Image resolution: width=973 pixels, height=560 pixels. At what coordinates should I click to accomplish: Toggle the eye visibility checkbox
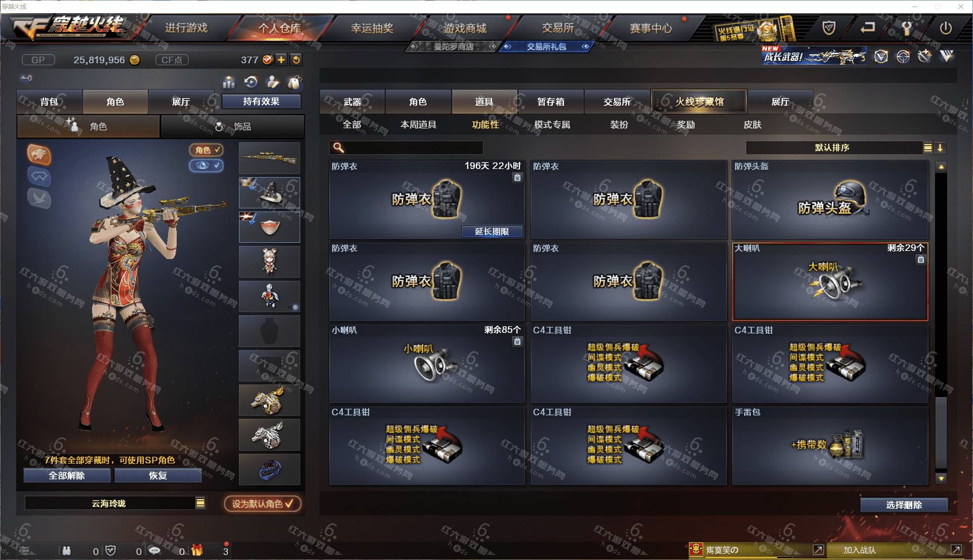point(207,165)
